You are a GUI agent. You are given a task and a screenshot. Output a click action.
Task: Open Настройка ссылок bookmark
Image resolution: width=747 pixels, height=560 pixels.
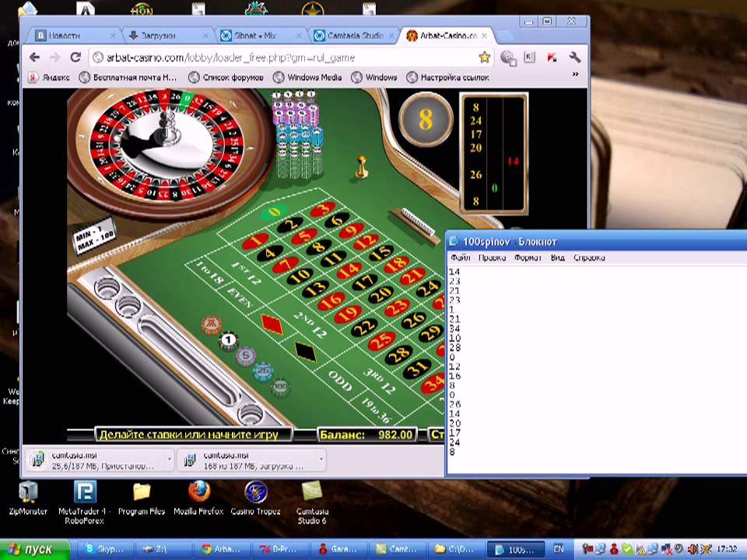pos(448,77)
